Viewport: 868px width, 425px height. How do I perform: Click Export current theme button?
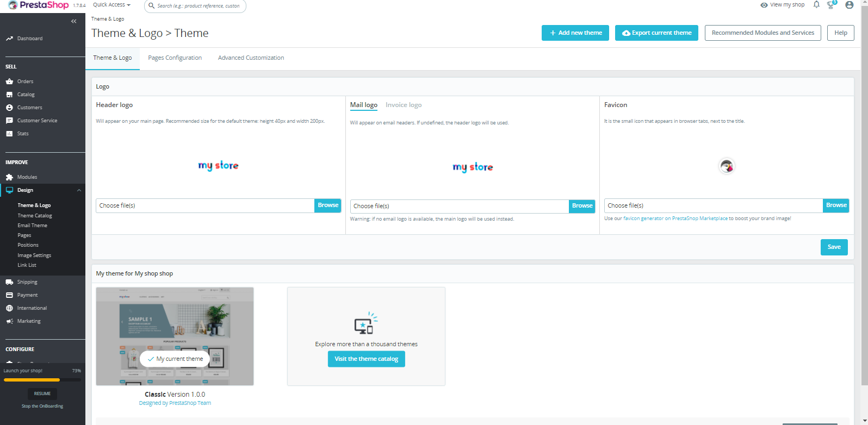[x=656, y=33]
